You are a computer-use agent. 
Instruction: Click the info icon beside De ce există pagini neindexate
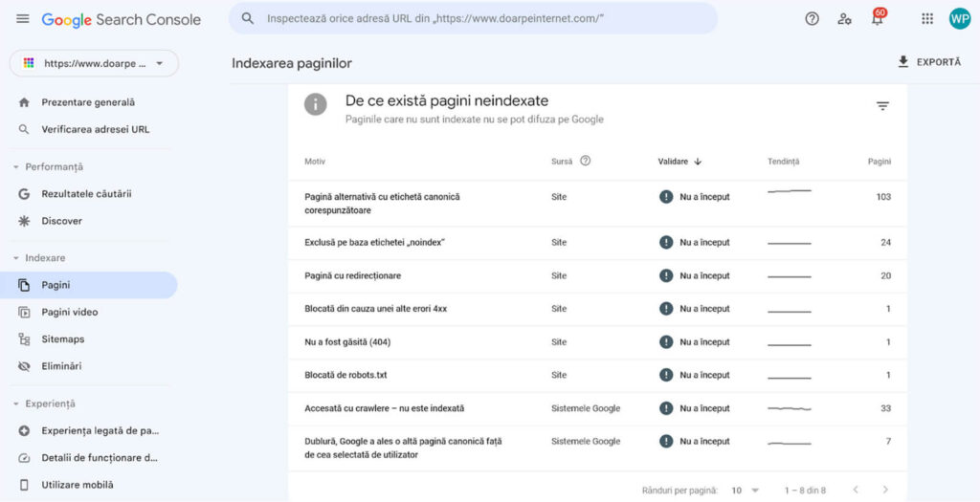[x=316, y=104]
